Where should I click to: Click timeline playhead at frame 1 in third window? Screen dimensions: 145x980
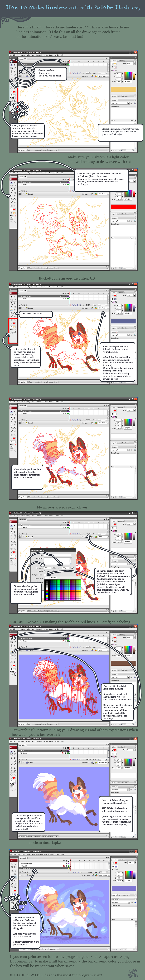70,294
